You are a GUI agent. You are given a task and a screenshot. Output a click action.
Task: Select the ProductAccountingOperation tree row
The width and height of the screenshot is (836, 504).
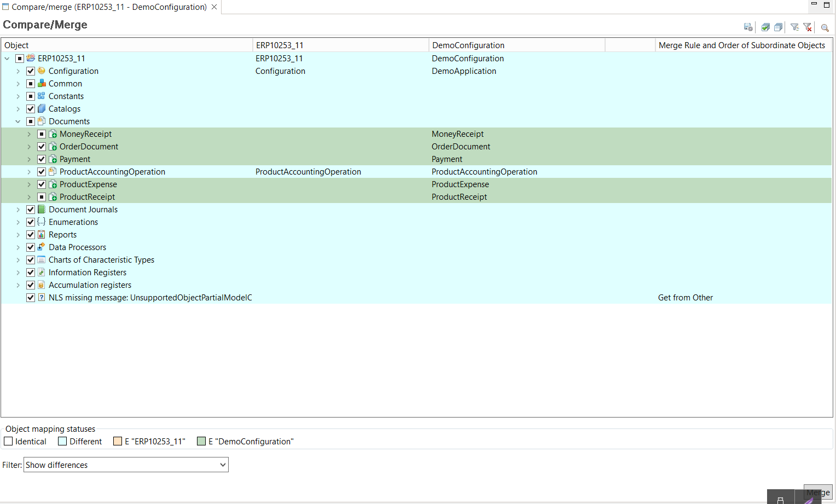coord(112,172)
